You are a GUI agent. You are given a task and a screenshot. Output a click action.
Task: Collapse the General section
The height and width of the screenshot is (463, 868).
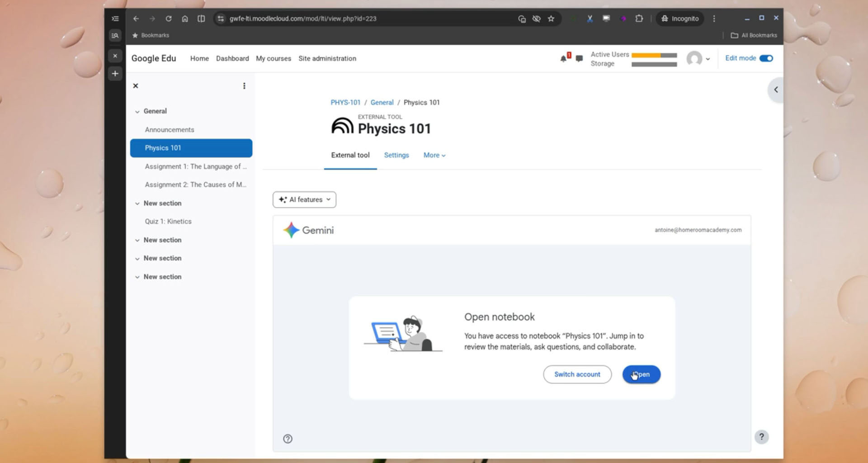tap(137, 111)
